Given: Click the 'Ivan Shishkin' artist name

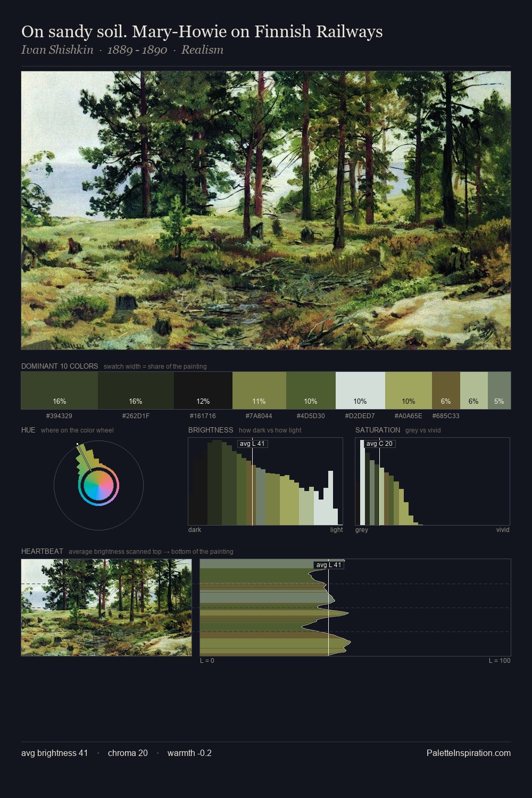Looking at the screenshot, I should (x=57, y=50).
